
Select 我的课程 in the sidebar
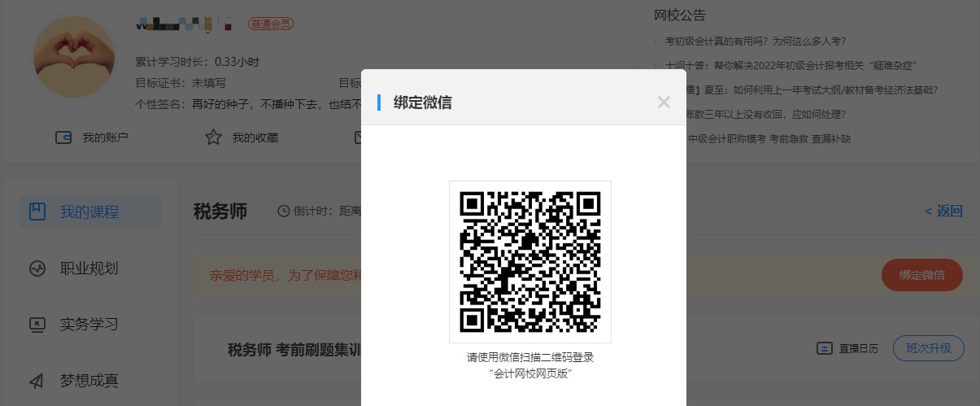tap(90, 212)
